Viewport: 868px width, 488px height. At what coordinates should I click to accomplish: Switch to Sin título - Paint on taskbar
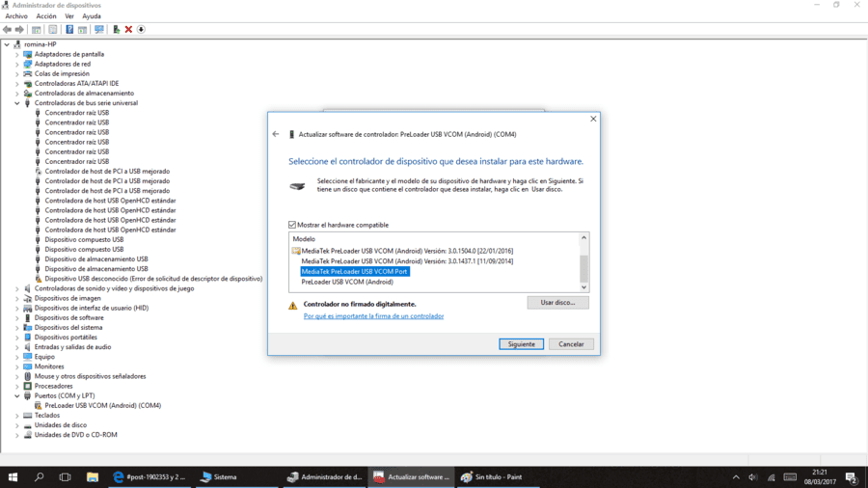point(498,477)
